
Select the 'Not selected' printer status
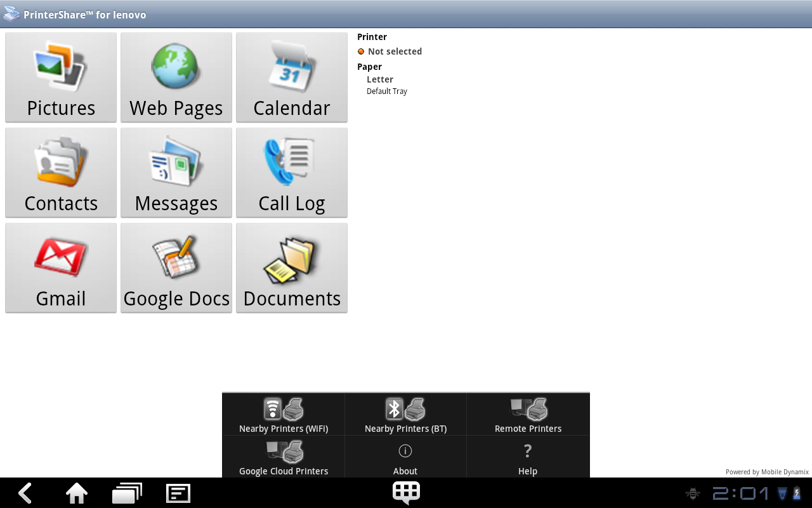[395, 51]
